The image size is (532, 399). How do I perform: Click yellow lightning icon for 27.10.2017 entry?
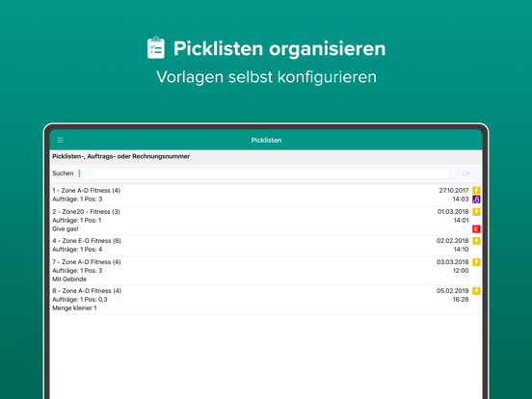coord(476,190)
